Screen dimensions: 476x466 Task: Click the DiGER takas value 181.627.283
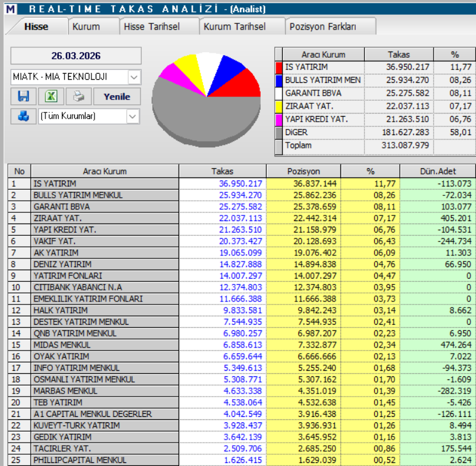click(405, 133)
